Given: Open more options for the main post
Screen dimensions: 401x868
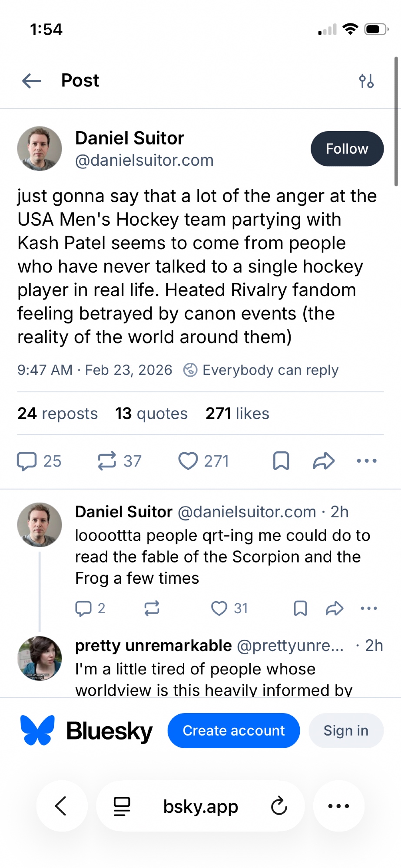Looking at the screenshot, I should (x=366, y=461).
